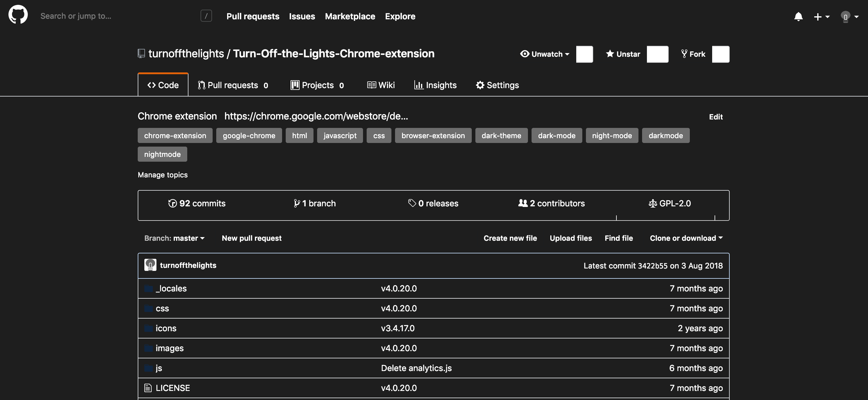Screen dimensions: 868x400
Task: Open the Delete analytics.js commit message
Action: [x=416, y=368]
